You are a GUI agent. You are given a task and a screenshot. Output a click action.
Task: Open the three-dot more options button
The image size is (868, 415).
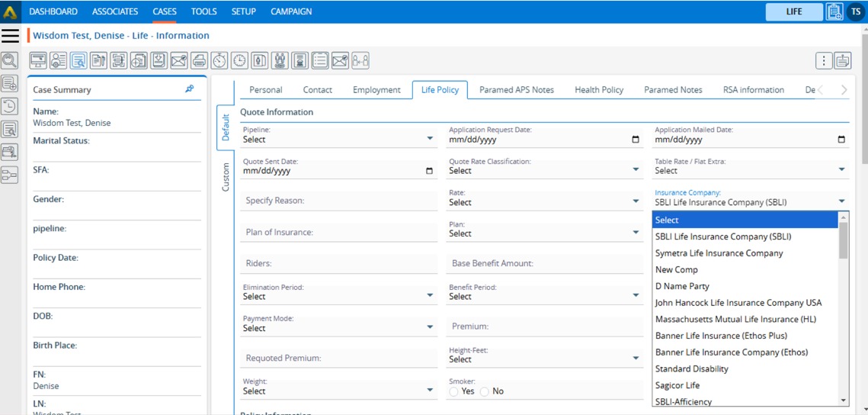[x=823, y=60]
